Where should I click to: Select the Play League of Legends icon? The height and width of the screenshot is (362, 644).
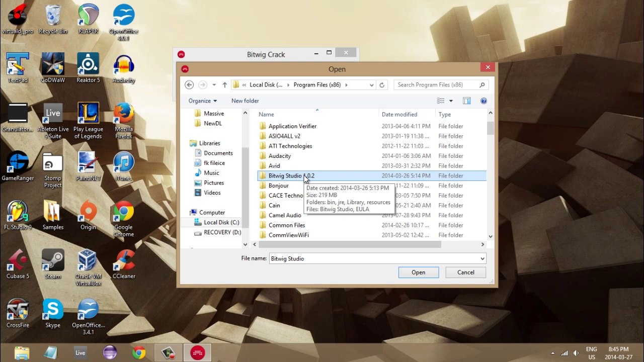pos(88,122)
